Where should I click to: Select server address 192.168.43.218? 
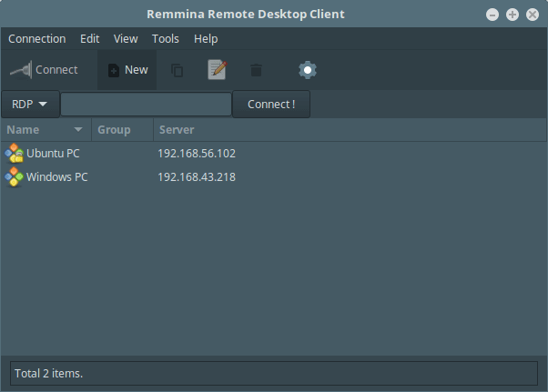coord(197,176)
